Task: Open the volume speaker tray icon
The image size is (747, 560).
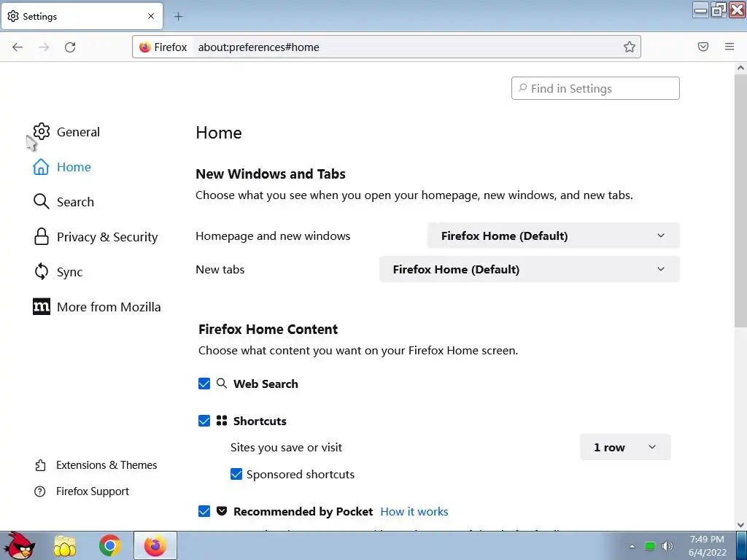Action: coord(667,546)
